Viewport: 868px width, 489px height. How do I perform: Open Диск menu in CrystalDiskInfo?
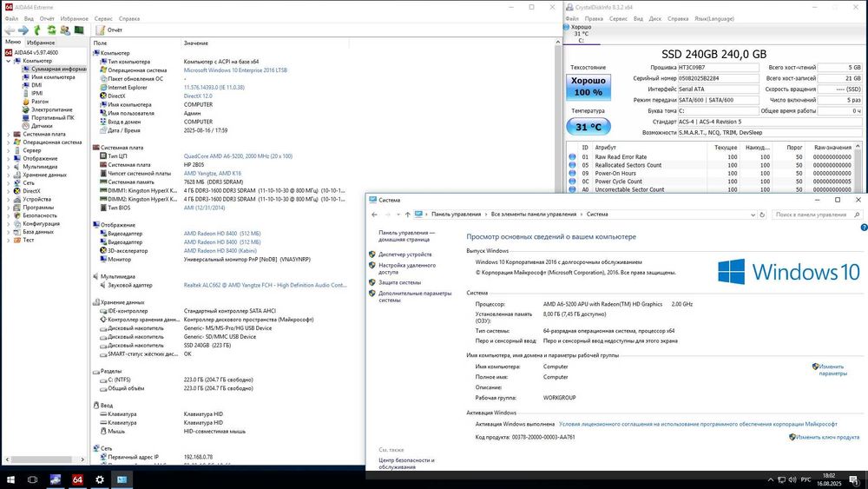[654, 18]
